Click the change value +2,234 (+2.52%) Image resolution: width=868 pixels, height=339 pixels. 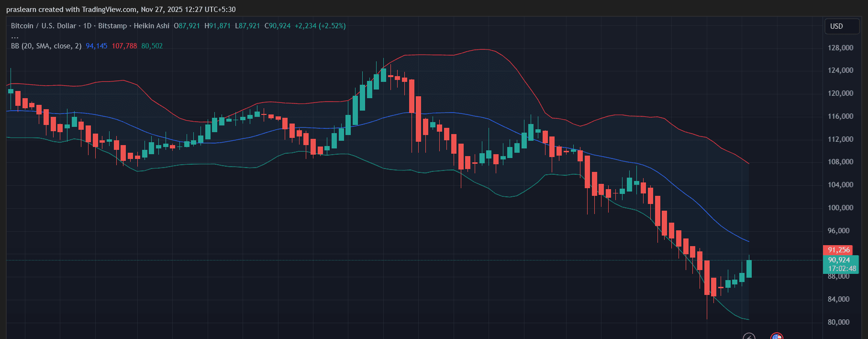[320, 26]
